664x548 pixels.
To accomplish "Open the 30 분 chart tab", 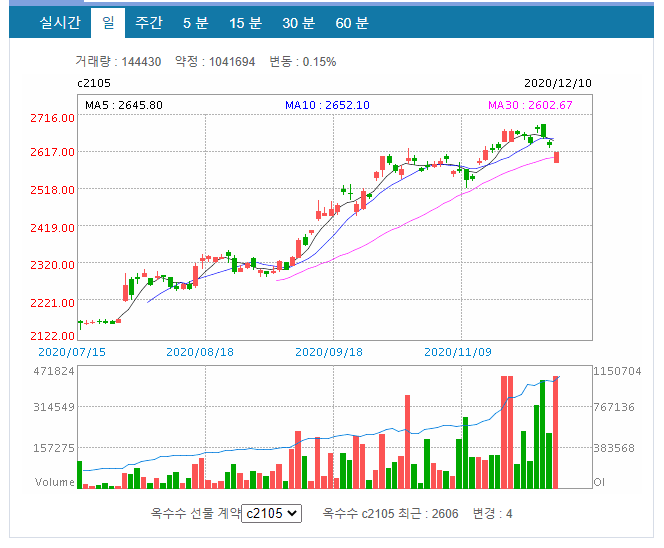I will click(299, 23).
